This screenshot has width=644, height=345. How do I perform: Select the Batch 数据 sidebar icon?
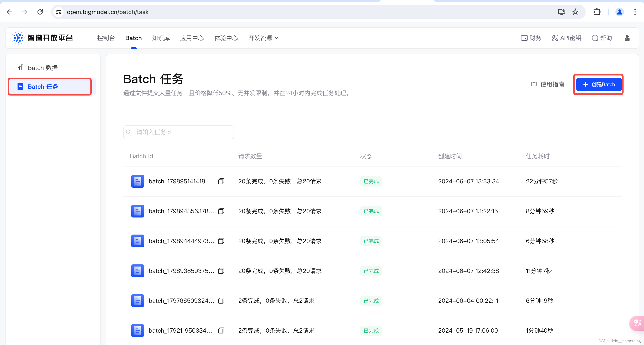tap(20, 68)
